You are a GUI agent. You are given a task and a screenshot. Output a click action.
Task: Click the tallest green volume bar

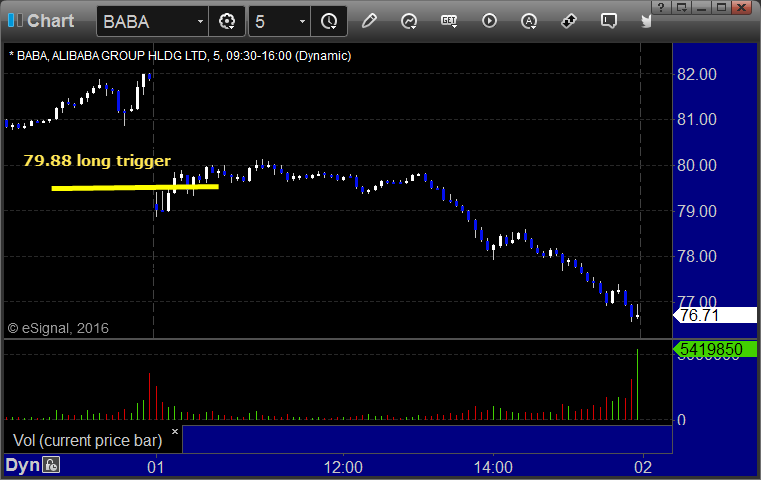[637, 384]
